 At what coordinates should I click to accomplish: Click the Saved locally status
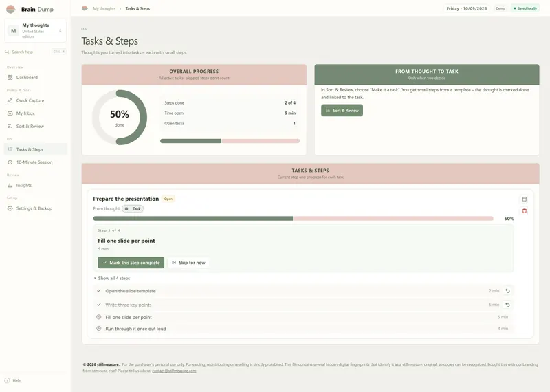(x=525, y=8)
